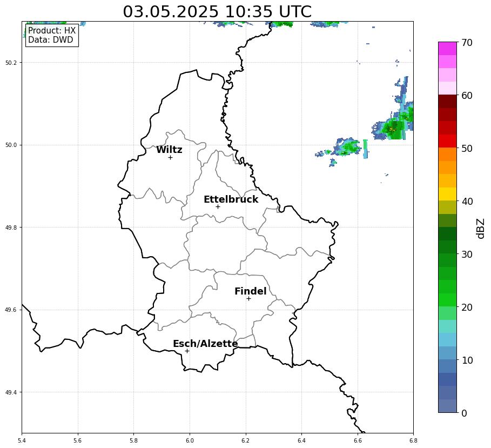Click the colorbar tick label 0

click(464, 413)
